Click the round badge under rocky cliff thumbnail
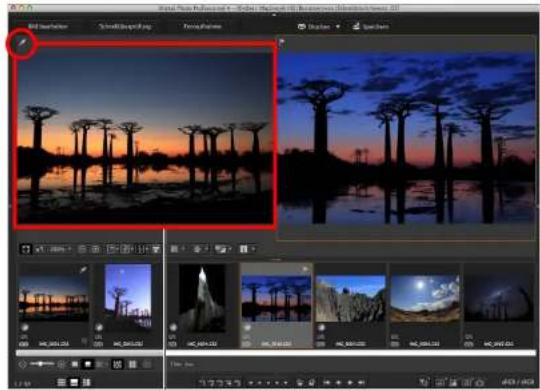 coord(321,327)
